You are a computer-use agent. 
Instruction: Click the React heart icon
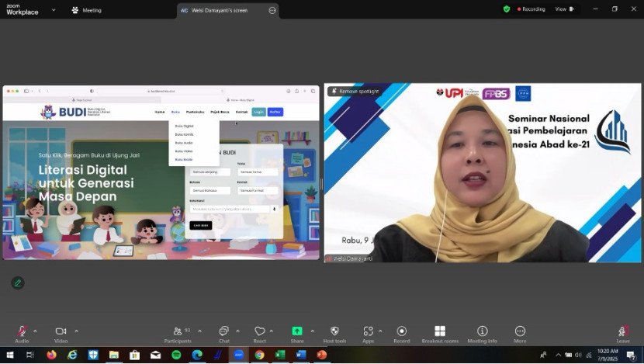coord(259,331)
